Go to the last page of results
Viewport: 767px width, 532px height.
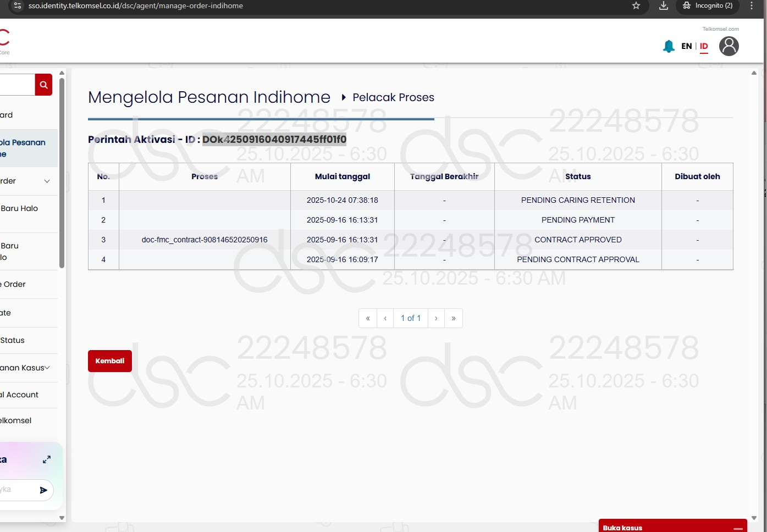point(454,318)
